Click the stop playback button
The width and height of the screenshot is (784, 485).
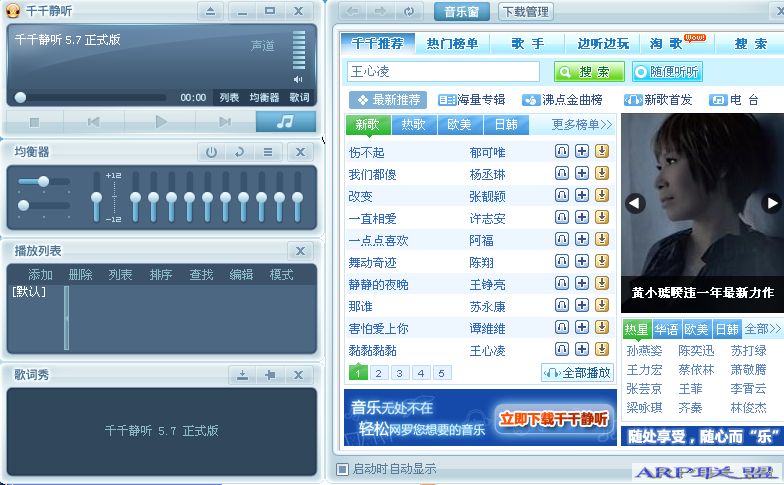pyautogui.click(x=34, y=122)
